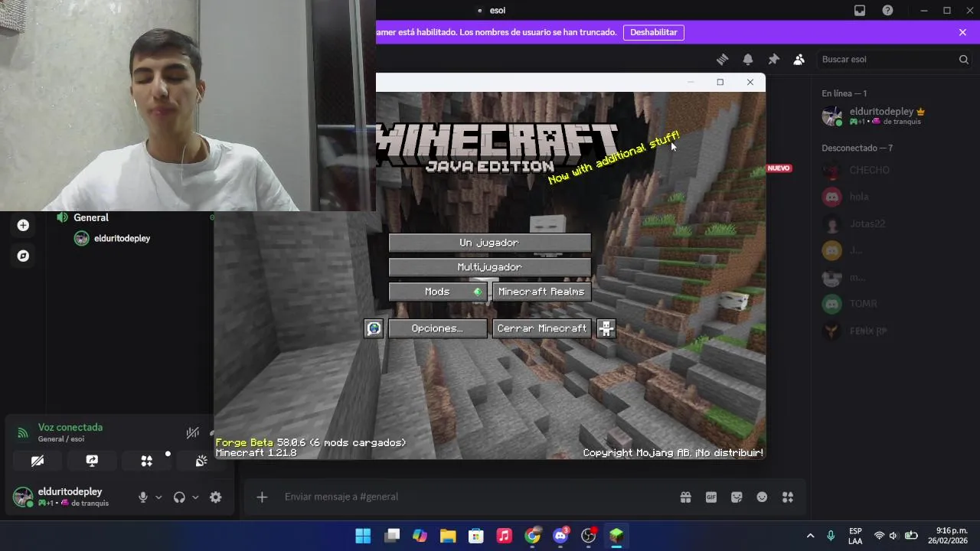This screenshot has height=551, width=980.
Task: Click the Voz conectada status text
Action: click(x=70, y=427)
